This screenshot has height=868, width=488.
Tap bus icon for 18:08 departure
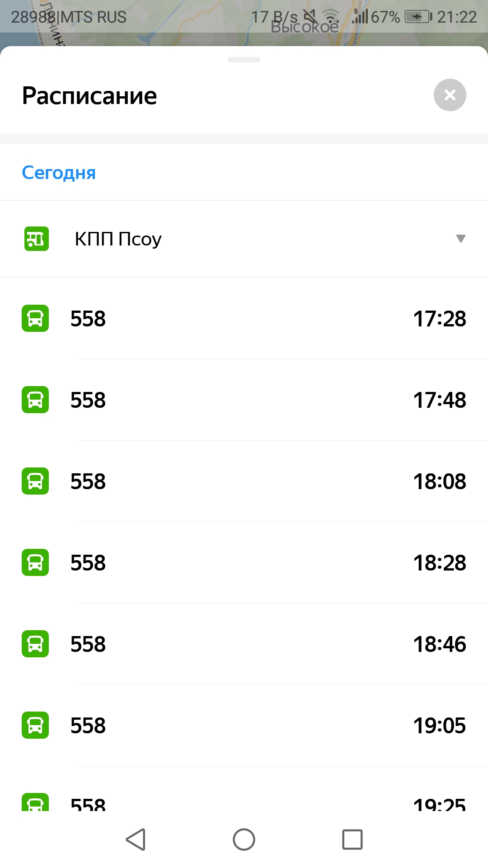35,481
